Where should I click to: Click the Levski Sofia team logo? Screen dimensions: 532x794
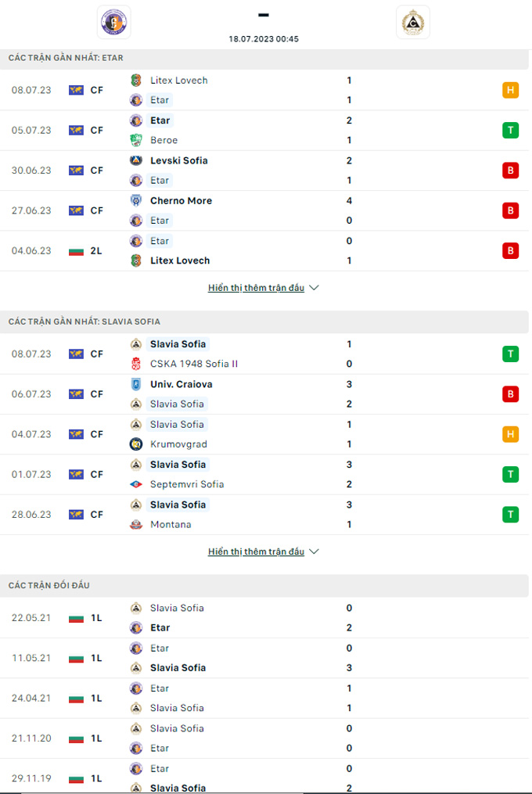(136, 160)
